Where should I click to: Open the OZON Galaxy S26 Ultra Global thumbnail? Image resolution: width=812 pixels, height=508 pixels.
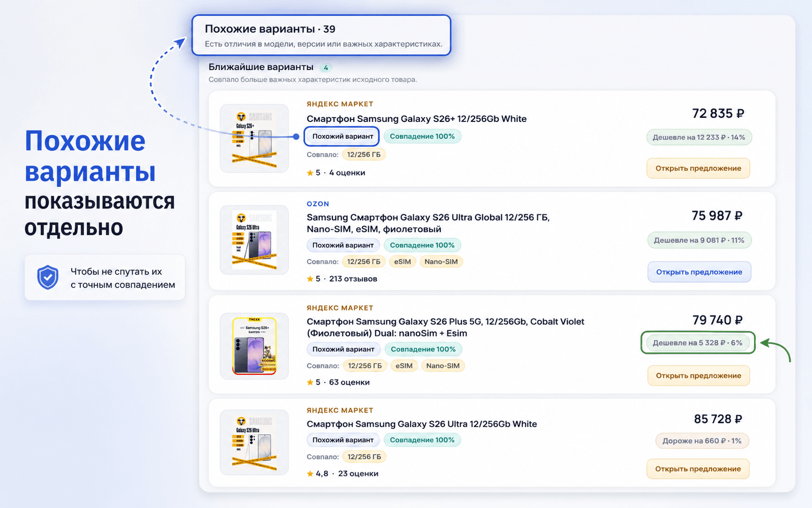[x=254, y=240]
